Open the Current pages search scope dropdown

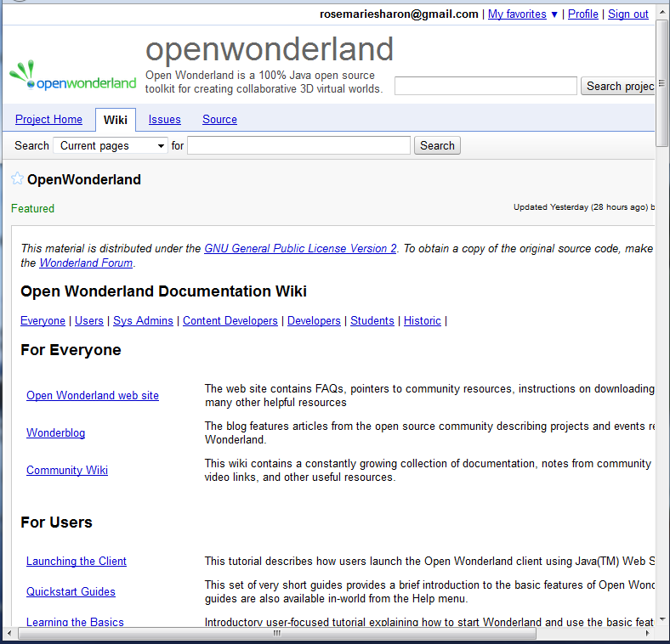pyautogui.click(x=111, y=145)
